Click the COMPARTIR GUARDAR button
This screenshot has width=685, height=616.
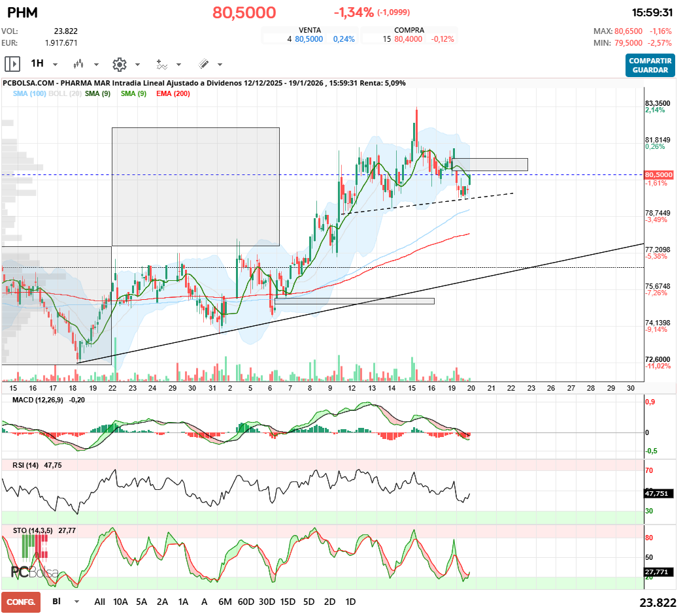(650, 65)
